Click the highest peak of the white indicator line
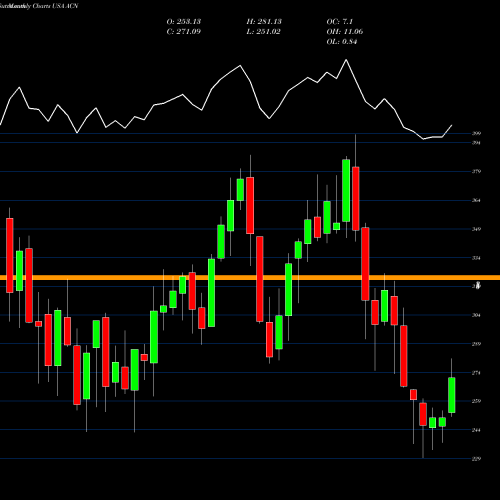Viewport: 500px width, 500px height. [346, 60]
